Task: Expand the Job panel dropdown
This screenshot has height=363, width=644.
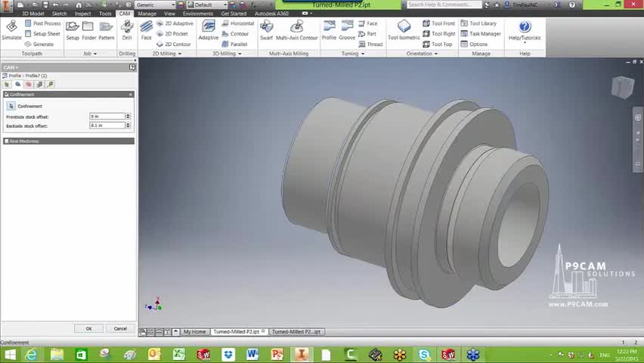Action: coord(90,54)
